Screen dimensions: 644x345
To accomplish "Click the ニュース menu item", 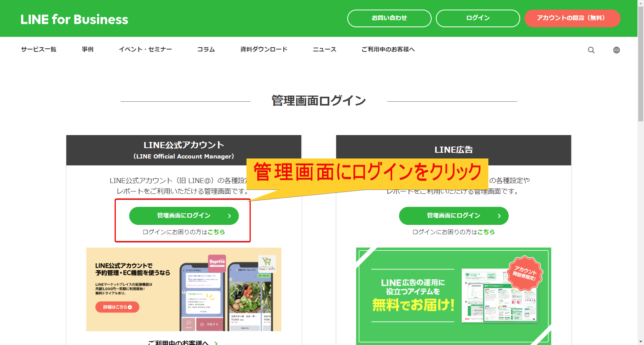I will point(324,49).
